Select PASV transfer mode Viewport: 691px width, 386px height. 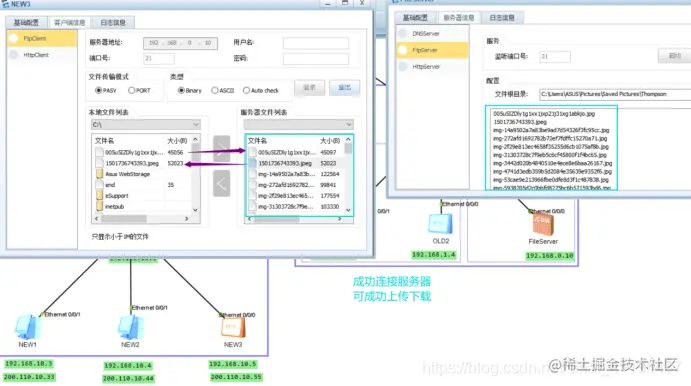(x=99, y=90)
